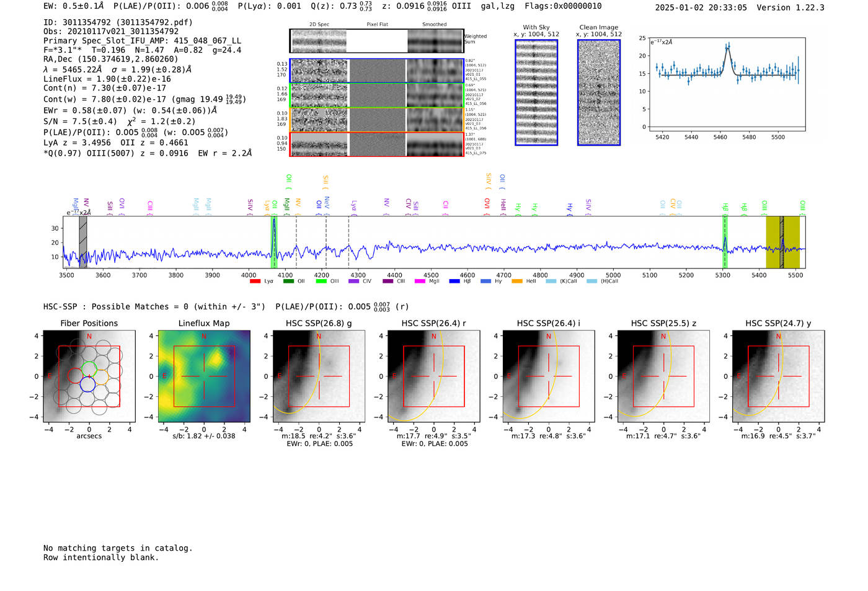Select the HSC SSP(26.4) r image
The width and height of the screenshot is (868, 591).
434,376
